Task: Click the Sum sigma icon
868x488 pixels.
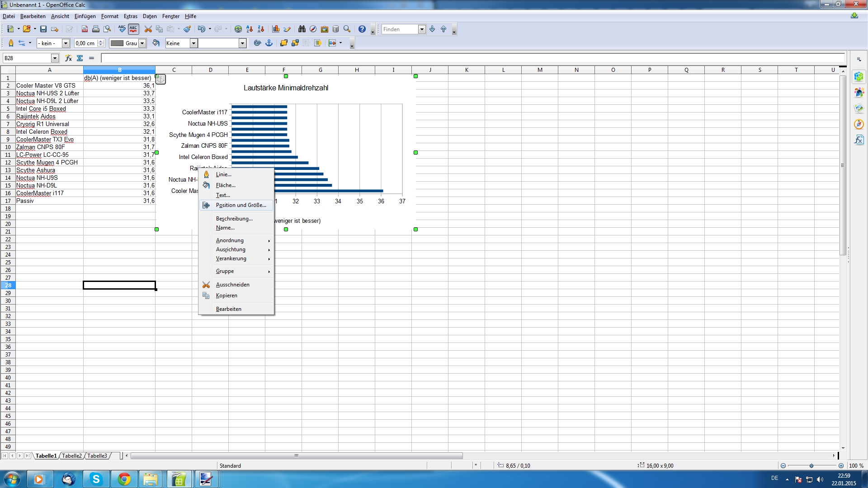Action: (80, 58)
